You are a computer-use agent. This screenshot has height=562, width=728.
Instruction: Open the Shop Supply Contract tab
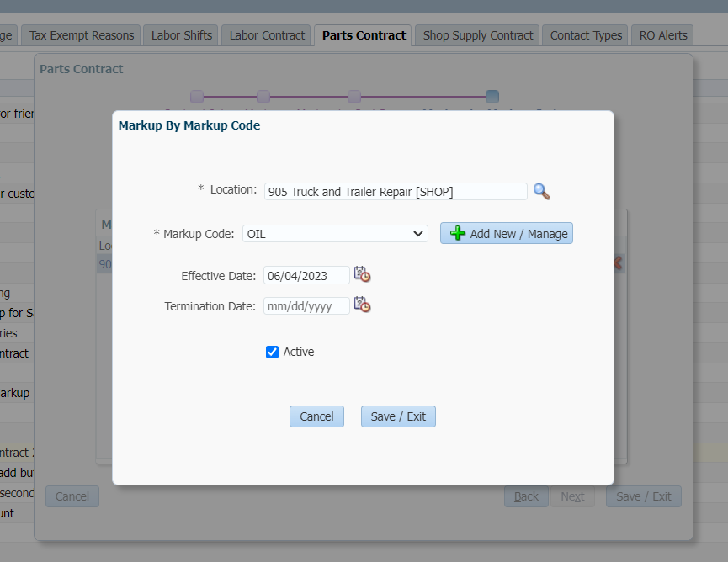477,35
